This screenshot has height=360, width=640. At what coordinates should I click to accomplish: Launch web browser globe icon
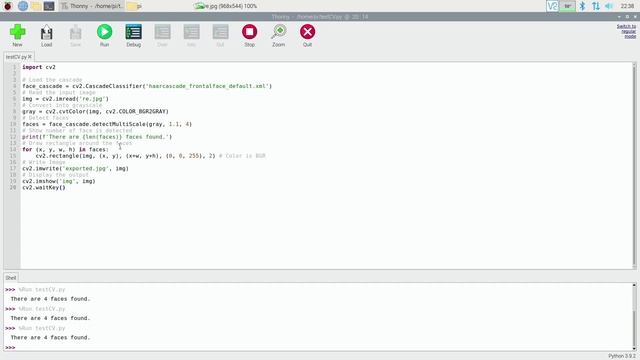click(22, 6)
